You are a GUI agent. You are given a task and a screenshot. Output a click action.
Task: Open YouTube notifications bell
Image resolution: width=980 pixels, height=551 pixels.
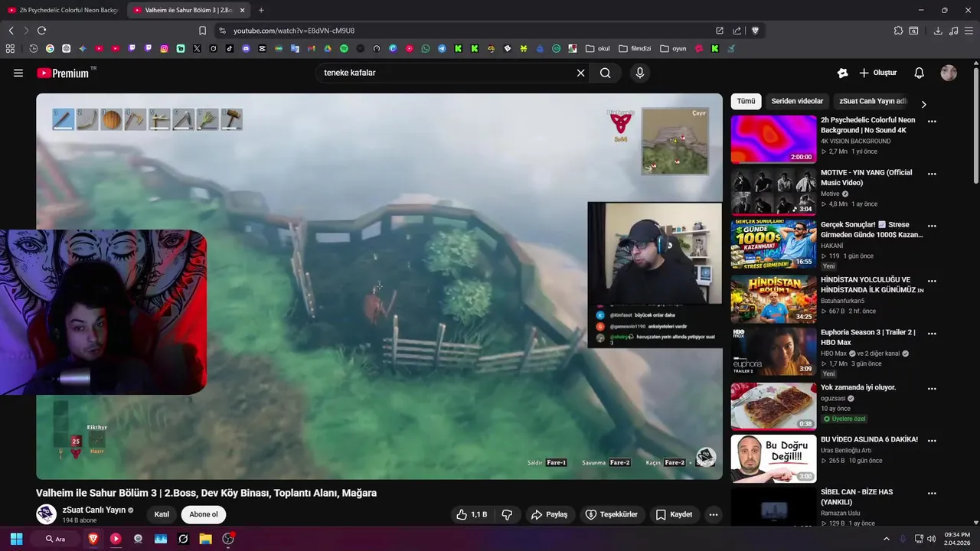919,73
